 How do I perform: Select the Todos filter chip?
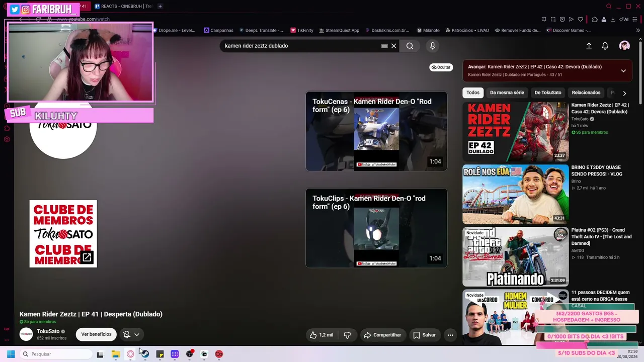click(473, 93)
